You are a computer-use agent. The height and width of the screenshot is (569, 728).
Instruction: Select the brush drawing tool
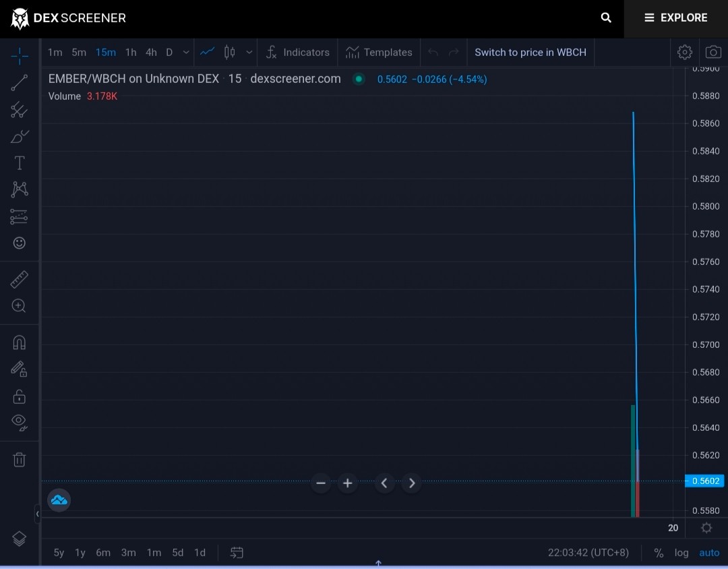(x=20, y=137)
